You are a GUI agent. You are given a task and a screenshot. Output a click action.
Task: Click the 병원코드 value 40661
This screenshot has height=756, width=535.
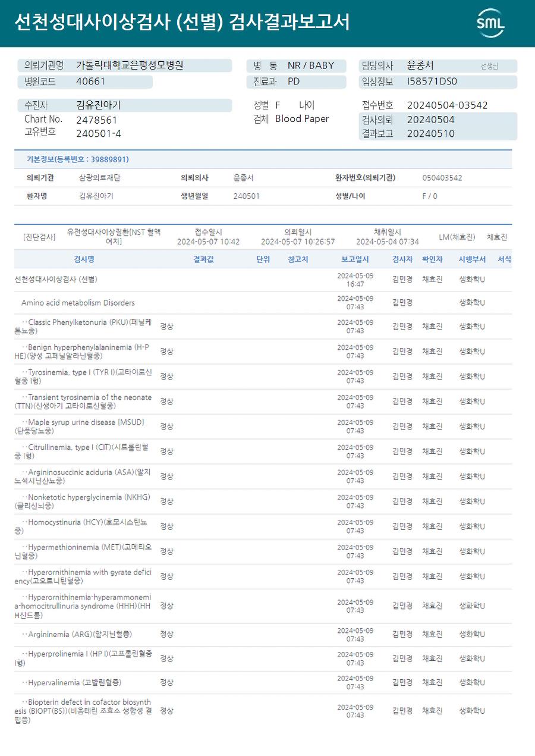tap(90, 81)
